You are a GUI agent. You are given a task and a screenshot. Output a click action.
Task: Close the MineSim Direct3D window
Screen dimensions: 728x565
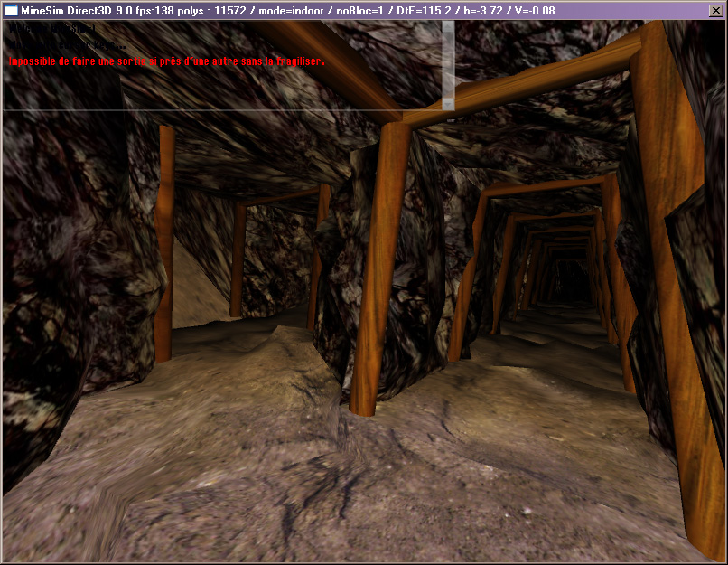715,11
